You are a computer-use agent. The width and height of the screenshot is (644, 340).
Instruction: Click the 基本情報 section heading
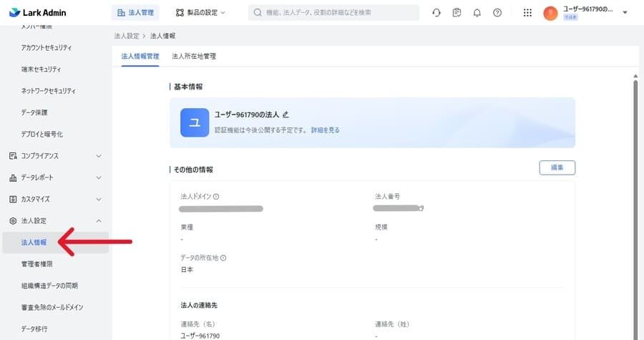[188, 87]
